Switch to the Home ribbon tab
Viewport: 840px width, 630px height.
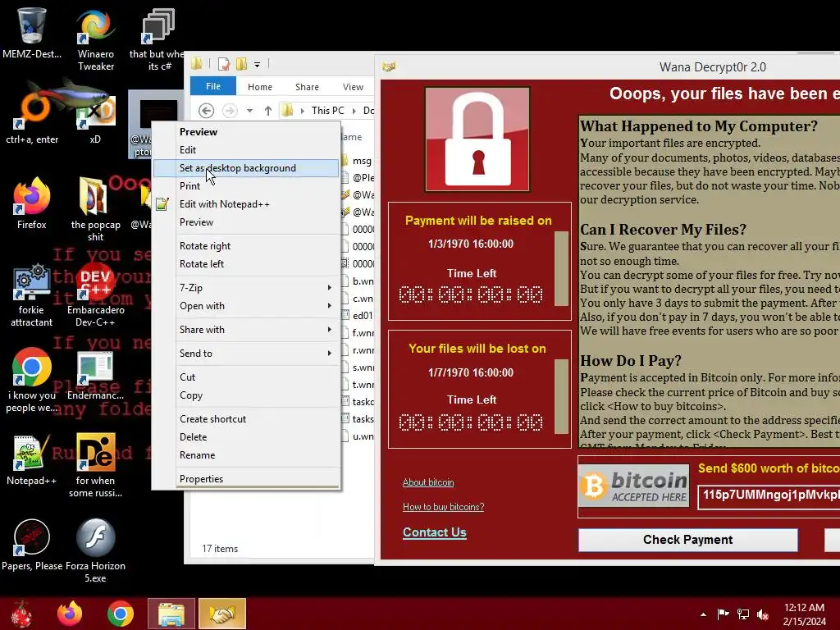point(260,87)
